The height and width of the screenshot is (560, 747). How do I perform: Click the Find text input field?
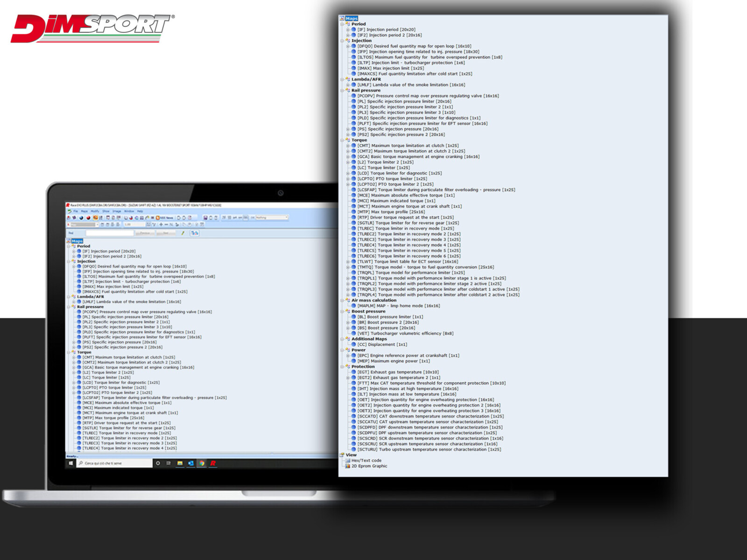[x=110, y=233]
